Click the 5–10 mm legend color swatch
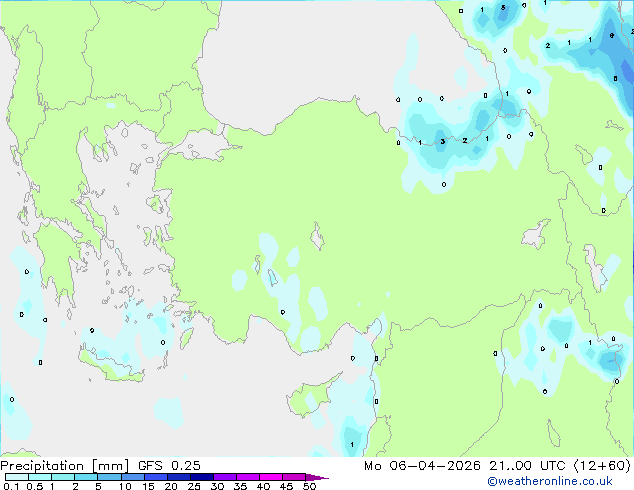Image resolution: width=634 pixels, height=490 pixels. (x=110, y=477)
